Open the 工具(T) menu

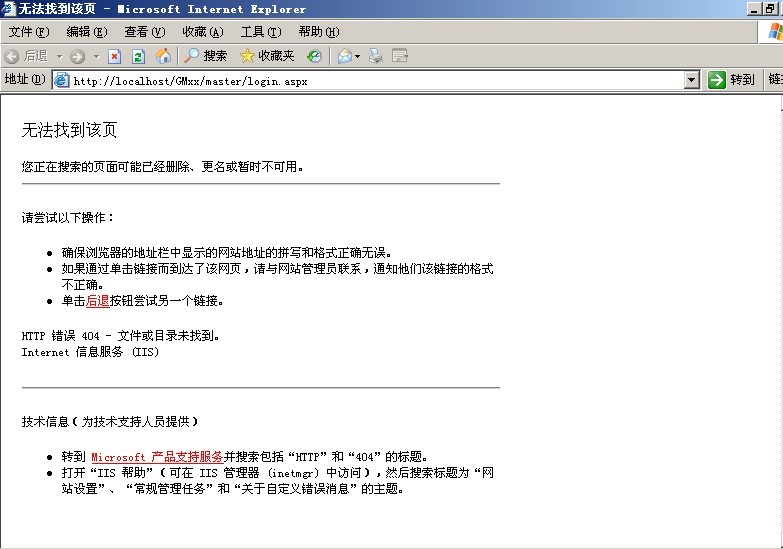pyautogui.click(x=261, y=32)
